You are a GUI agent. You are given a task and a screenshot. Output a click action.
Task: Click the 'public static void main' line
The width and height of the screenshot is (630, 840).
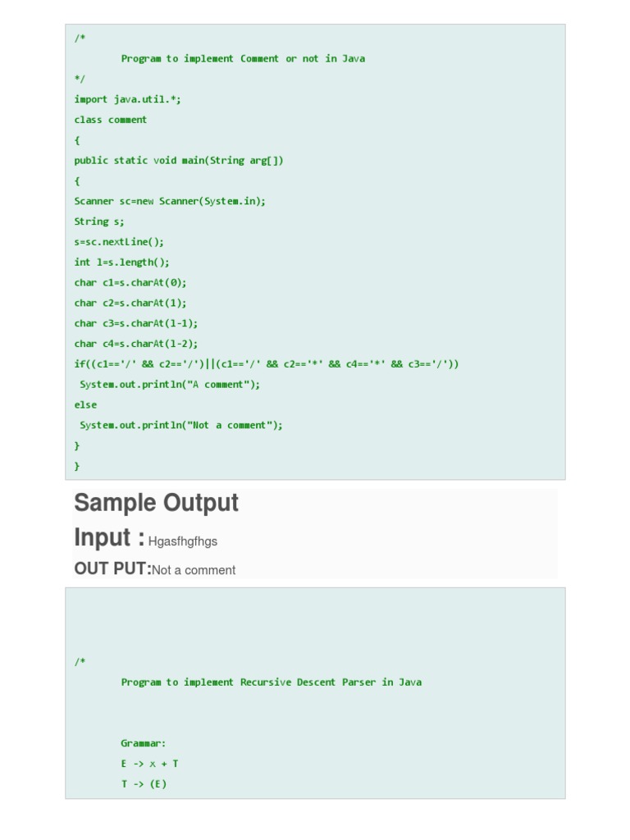pos(179,160)
